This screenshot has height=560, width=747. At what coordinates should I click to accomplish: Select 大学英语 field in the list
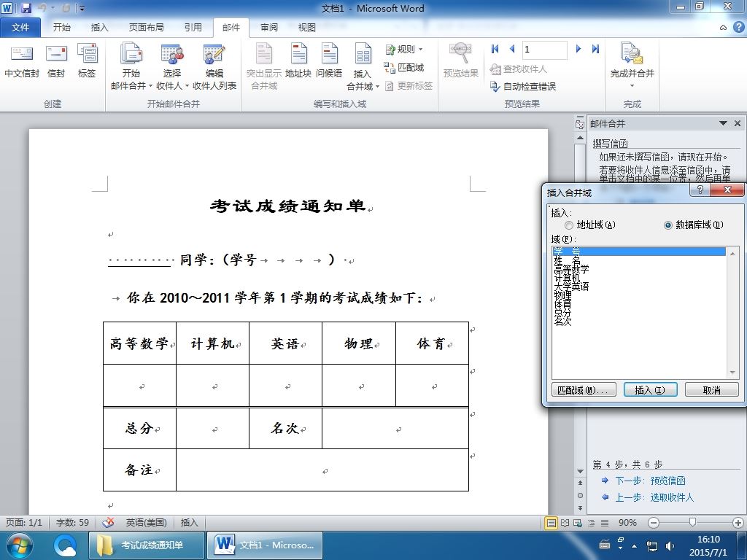click(639, 286)
